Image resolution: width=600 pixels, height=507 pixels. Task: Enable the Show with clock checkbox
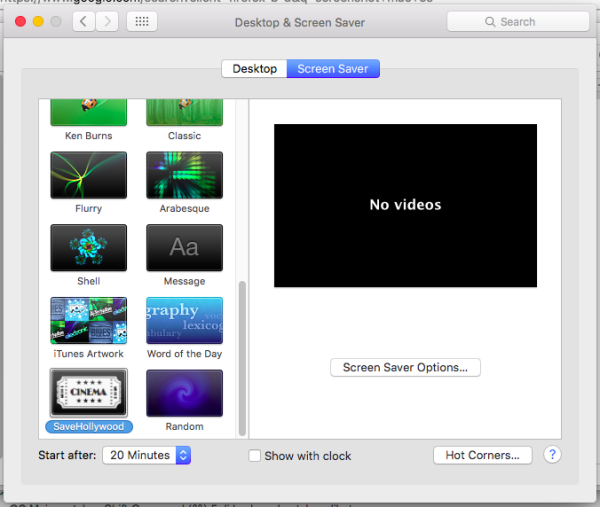click(256, 456)
